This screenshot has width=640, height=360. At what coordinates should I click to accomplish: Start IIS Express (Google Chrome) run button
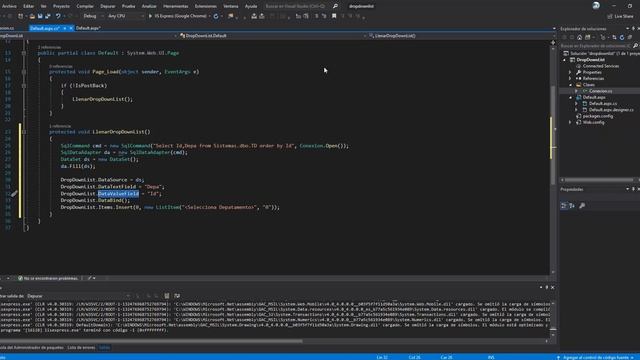coord(178,16)
